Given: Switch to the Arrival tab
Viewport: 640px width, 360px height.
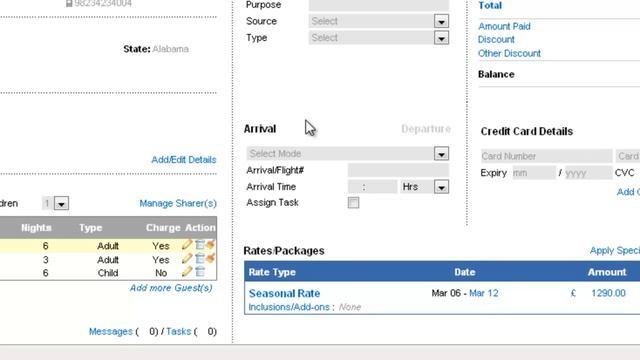Looking at the screenshot, I should click(x=260, y=129).
